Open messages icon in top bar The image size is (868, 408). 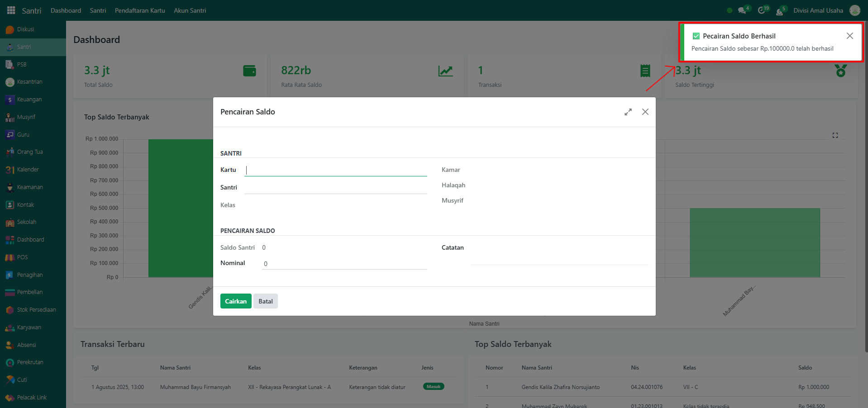tap(742, 10)
